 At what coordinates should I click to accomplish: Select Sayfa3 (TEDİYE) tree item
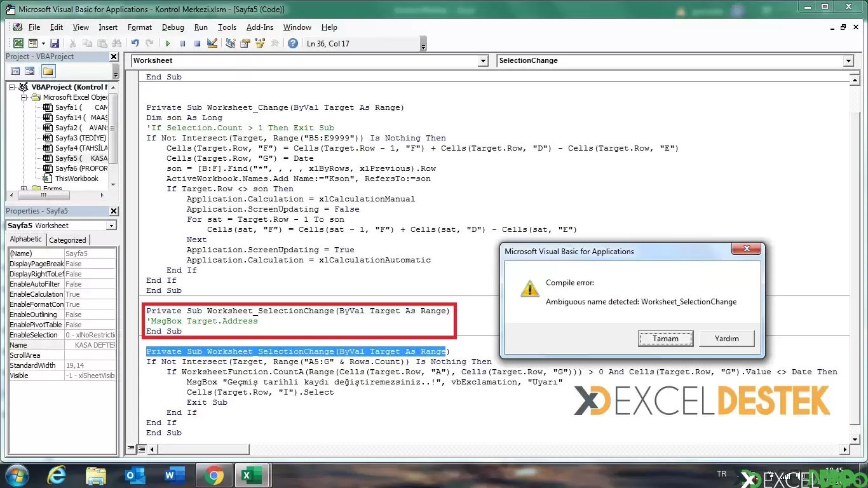(75, 138)
